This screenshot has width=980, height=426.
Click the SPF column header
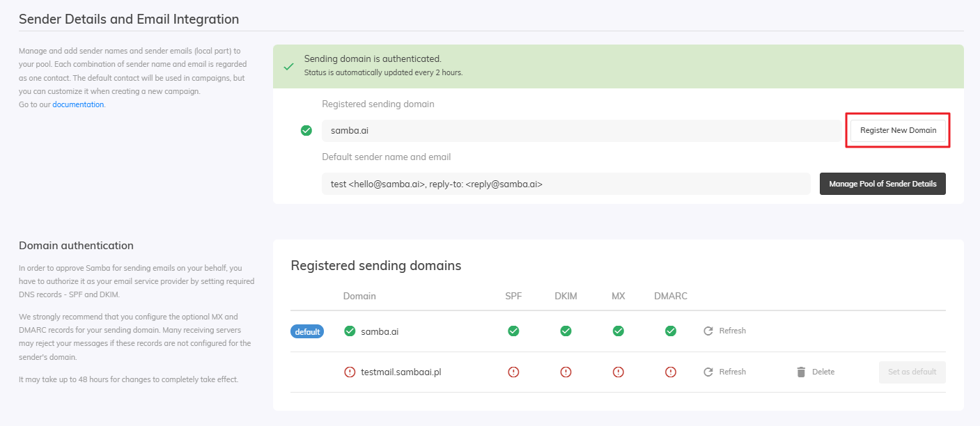[513, 296]
